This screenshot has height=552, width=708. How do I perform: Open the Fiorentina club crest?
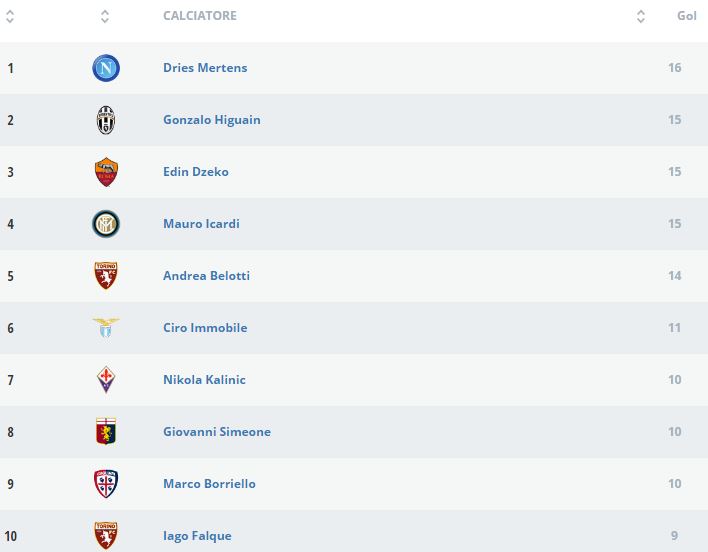click(x=106, y=380)
